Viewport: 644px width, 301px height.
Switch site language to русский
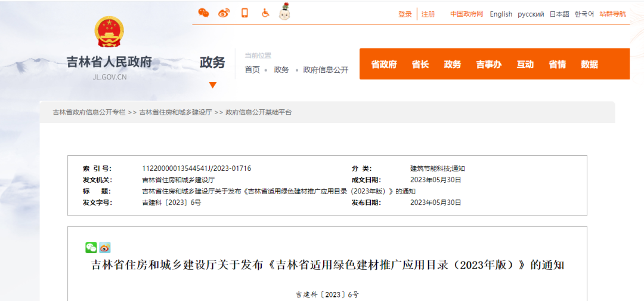[x=531, y=14]
